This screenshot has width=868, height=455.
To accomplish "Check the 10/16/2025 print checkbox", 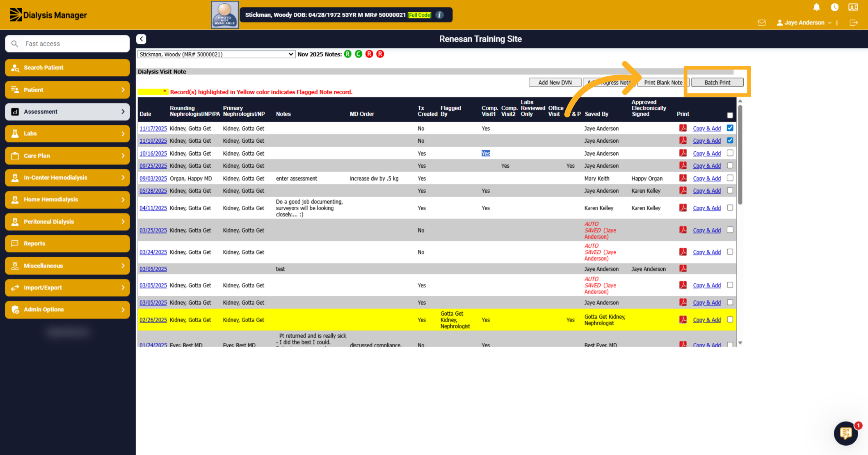I will (x=730, y=153).
